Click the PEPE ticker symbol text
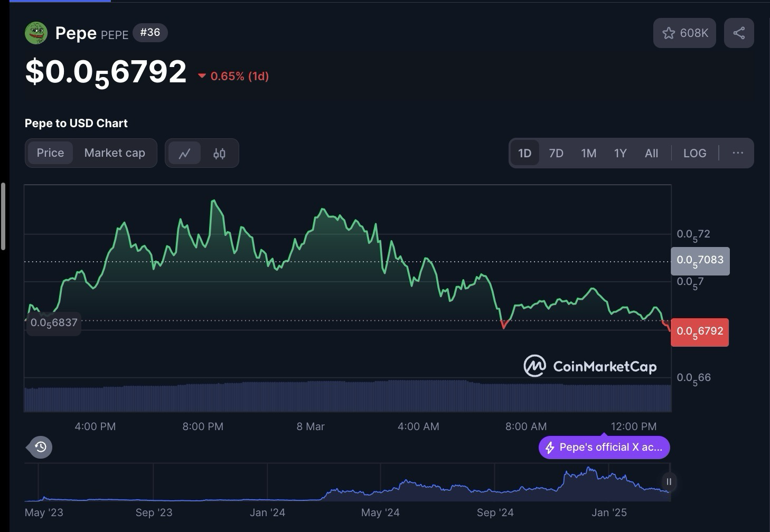This screenshot has height=532, width=770. (x=115, y=35)
